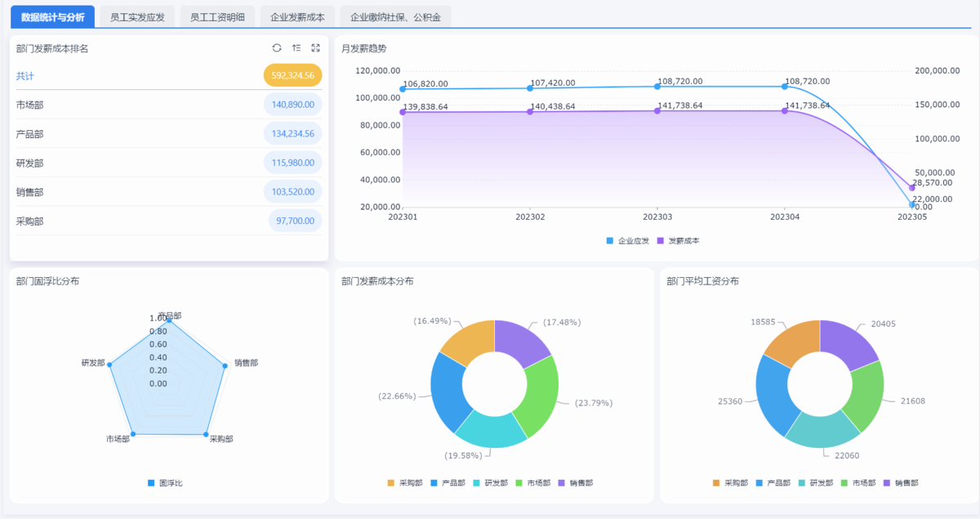Click the 研发部 amount 115,980.00
This screenshot has width=980, height=519.
(292, 163)
